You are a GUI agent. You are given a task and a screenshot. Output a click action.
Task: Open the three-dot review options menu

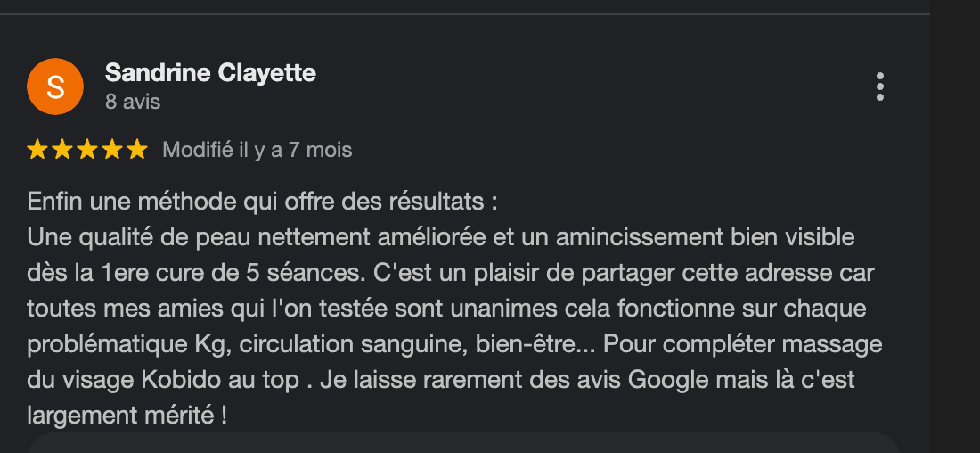coord(880,86)
